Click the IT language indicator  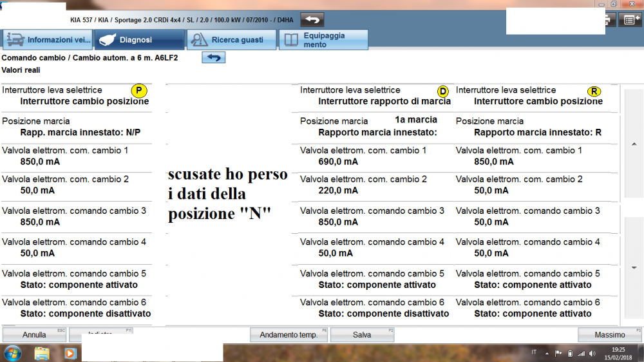click(534, 352)
